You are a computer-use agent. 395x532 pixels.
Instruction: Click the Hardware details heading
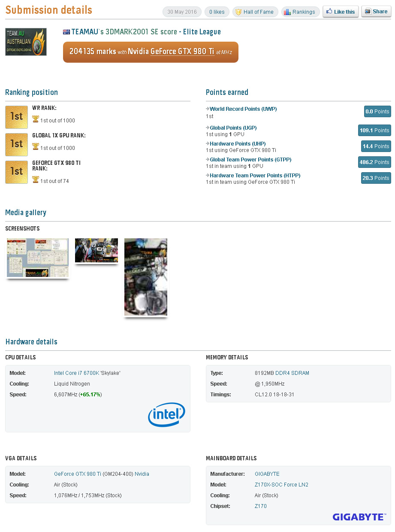pos(31,342)
